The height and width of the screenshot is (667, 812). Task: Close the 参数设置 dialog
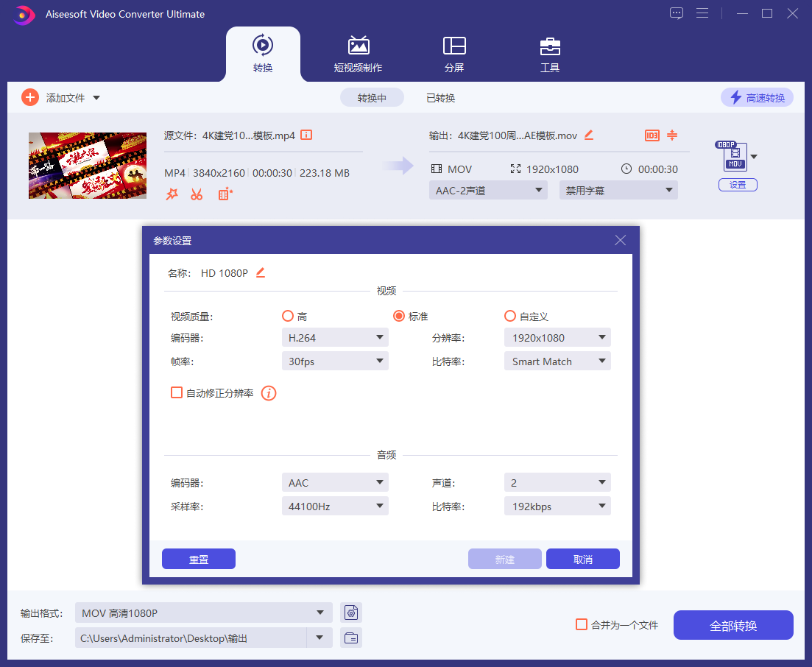tap(620, 240)
